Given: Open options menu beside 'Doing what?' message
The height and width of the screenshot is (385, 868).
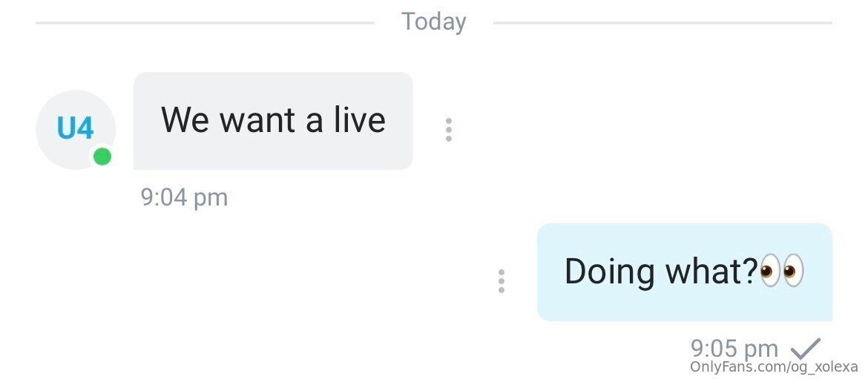Looking at the screenshot, I should (x=501, y=281).
